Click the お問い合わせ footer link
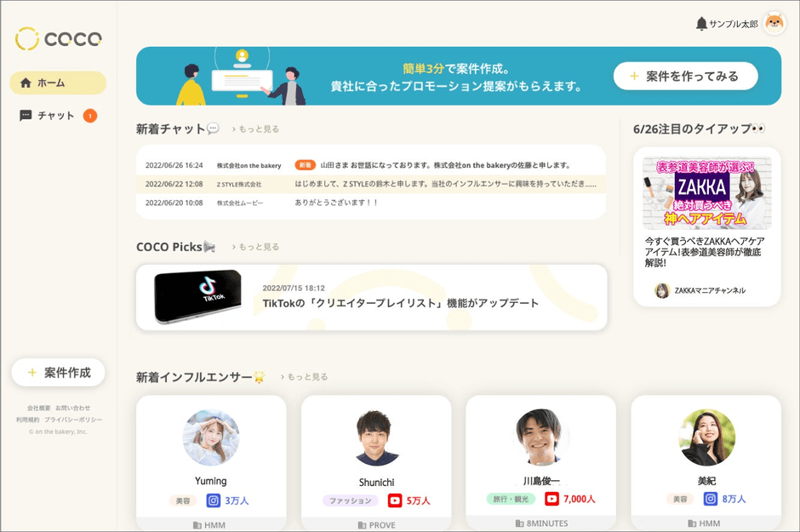The image size is (800, 532). [74, 407]
